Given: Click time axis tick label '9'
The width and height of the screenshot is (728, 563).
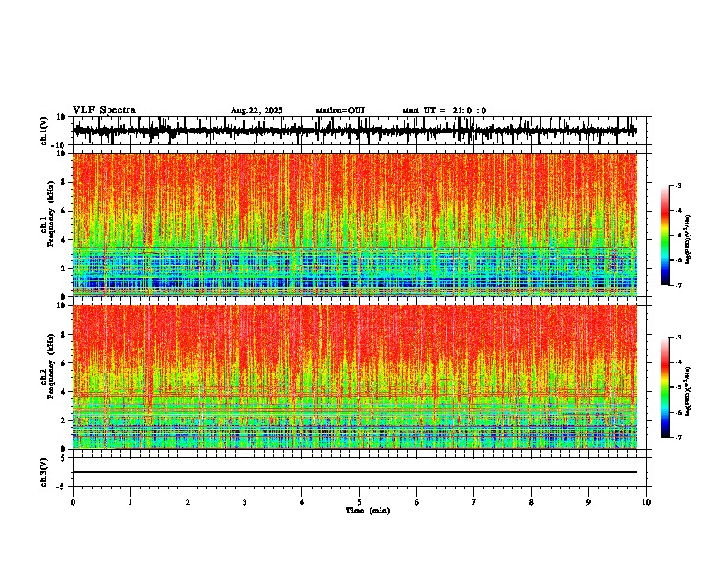Looking at the screenshot, I should (588, 502).
